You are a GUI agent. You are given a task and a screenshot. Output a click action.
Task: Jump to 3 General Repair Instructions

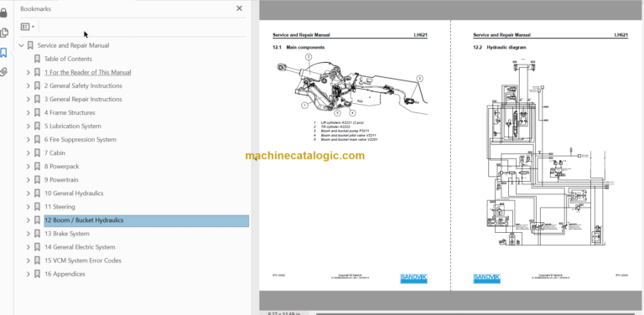tap(83, 99)
